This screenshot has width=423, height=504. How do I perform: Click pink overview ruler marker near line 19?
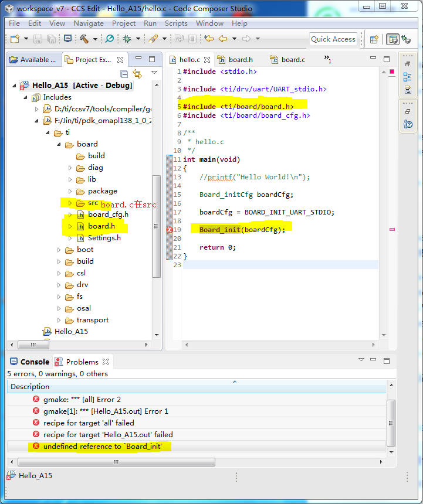[x=392, y=230]
